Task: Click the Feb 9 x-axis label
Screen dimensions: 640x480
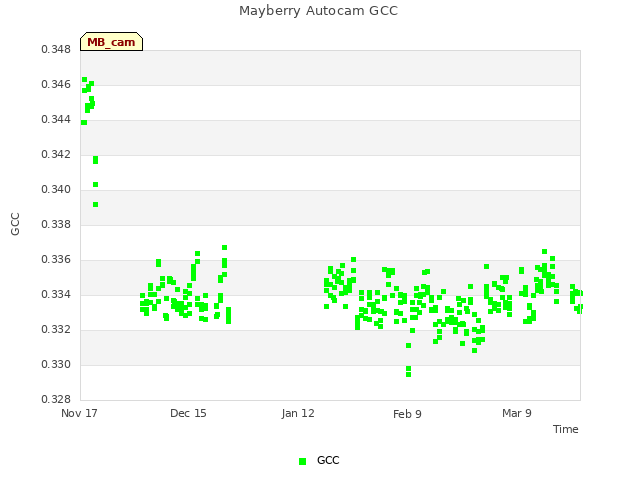Action: click(x=407, y=414)
